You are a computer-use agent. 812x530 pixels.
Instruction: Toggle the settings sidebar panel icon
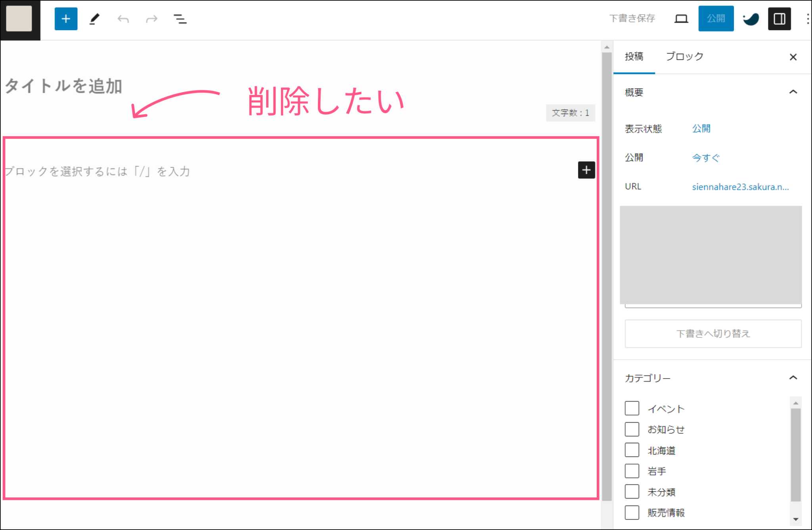pos(779,18)
